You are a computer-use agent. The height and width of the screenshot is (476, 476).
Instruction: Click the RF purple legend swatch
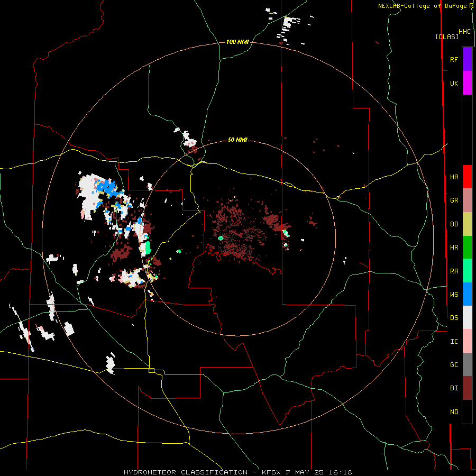467,59
